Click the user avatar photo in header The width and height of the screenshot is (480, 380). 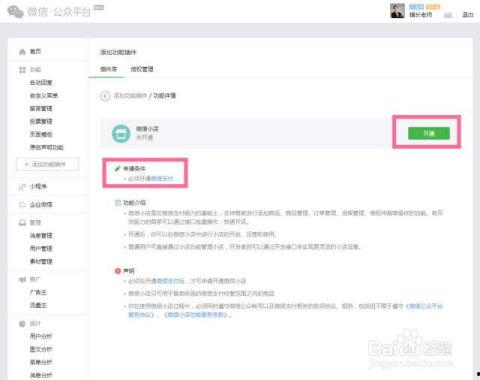(397, 11)
